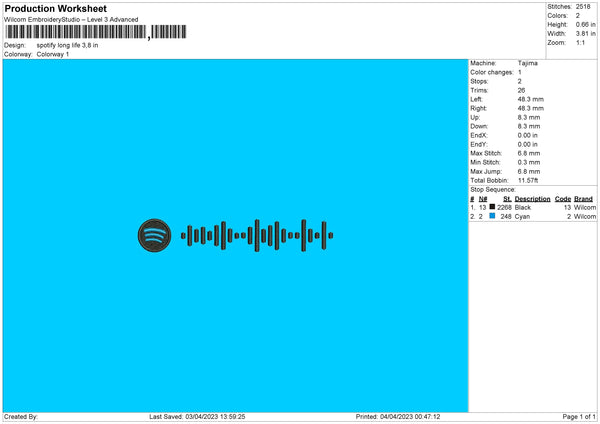
Task: Click the Machine value "Tajima"
Action: [528, 63]
